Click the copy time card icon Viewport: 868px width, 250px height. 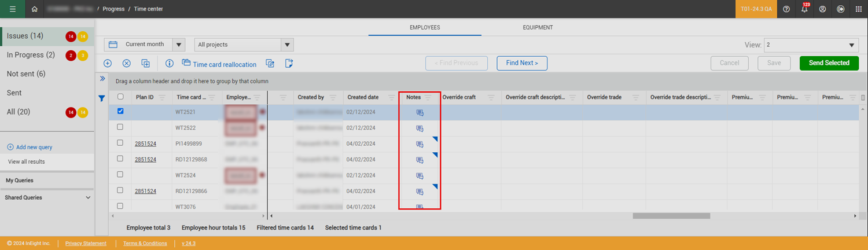146,64
